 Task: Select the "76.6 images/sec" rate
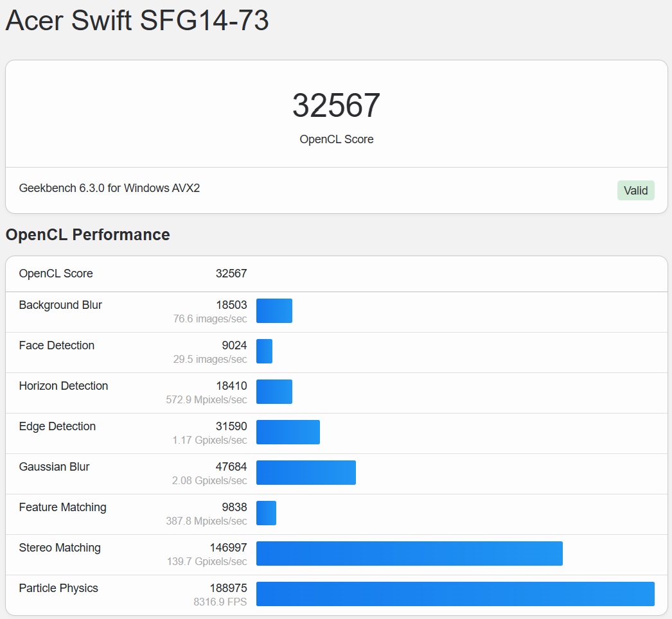[210, 318]
